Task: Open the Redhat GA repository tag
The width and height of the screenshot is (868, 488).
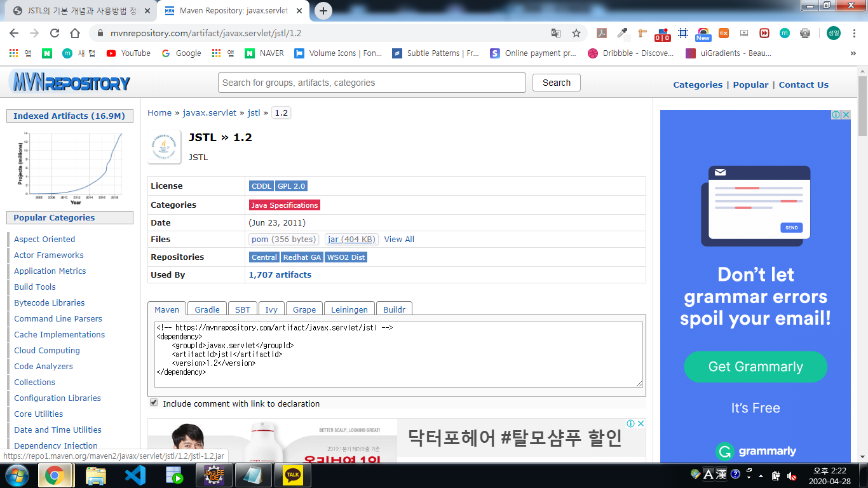Action: (x=302, y=257)
